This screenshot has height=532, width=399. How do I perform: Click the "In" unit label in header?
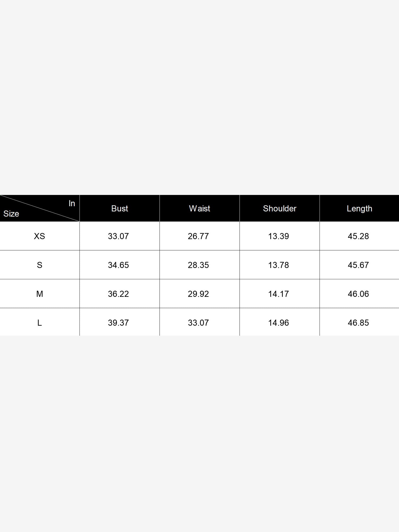pyautogui.click(x=72, y=203)
